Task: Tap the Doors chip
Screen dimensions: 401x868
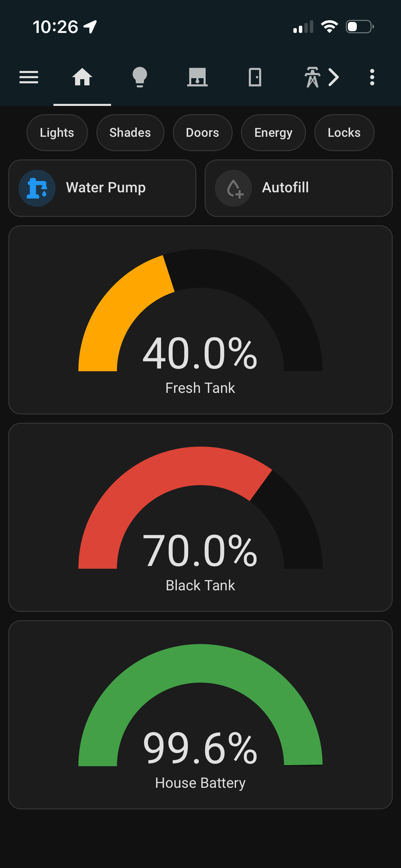Action: [202, 133]
